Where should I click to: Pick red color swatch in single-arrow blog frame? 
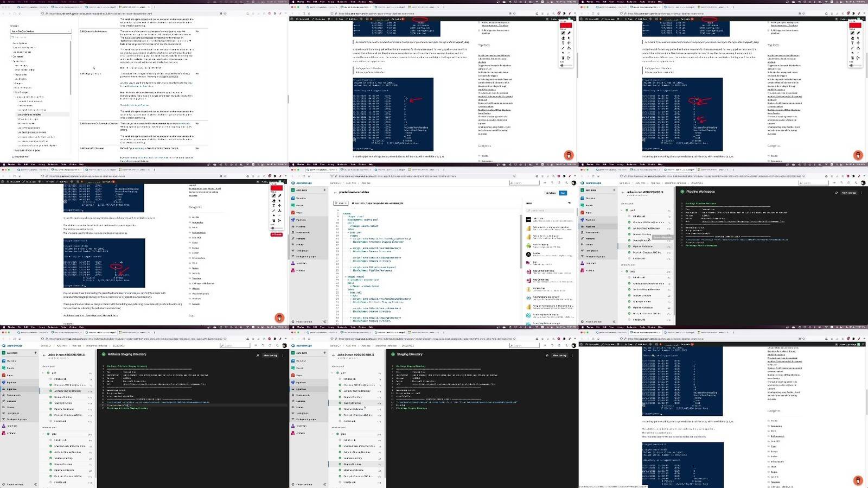[566, 25]
